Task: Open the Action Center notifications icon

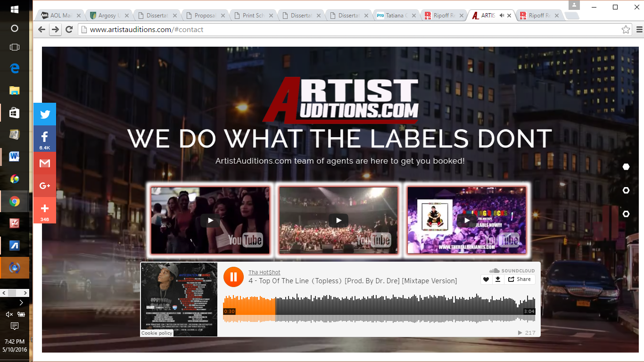Action: coord(15,326)
